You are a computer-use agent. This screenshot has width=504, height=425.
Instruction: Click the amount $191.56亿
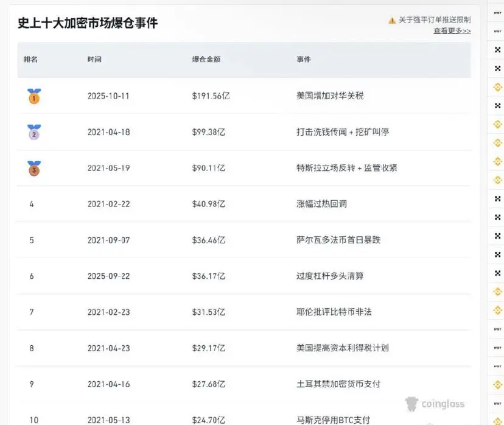pos(211,96)
